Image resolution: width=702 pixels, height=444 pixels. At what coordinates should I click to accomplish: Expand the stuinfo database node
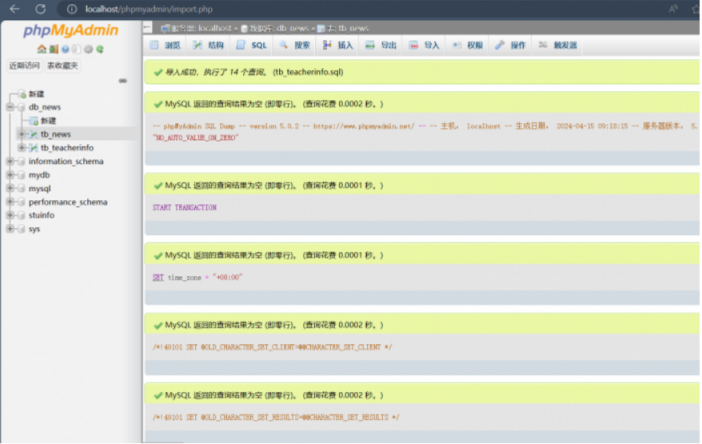[10, 215]
